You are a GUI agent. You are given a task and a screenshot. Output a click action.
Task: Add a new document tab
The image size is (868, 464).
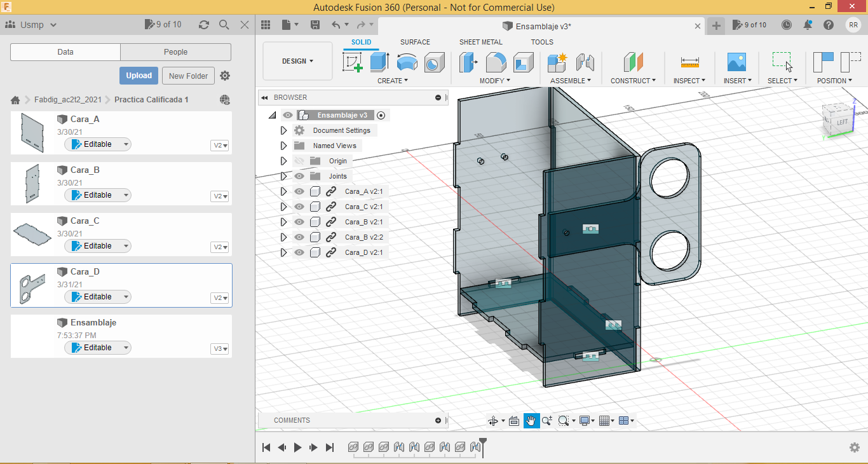click(716, 25)
